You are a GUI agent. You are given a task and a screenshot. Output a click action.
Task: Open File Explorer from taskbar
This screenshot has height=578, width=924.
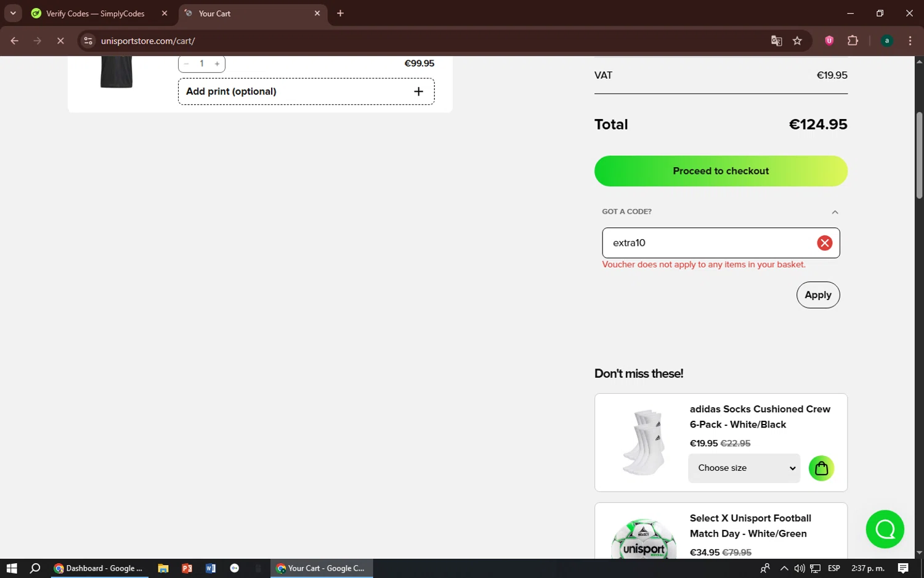163,568
